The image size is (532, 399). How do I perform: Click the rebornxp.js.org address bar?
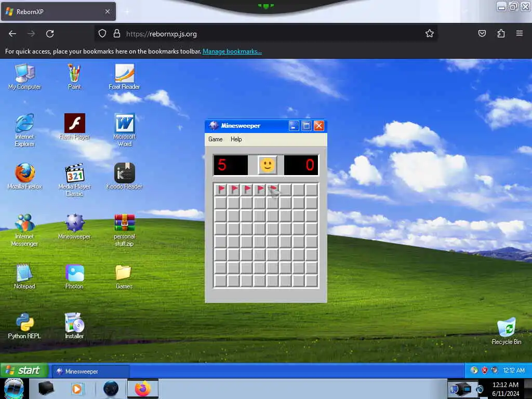coord(264,34)
